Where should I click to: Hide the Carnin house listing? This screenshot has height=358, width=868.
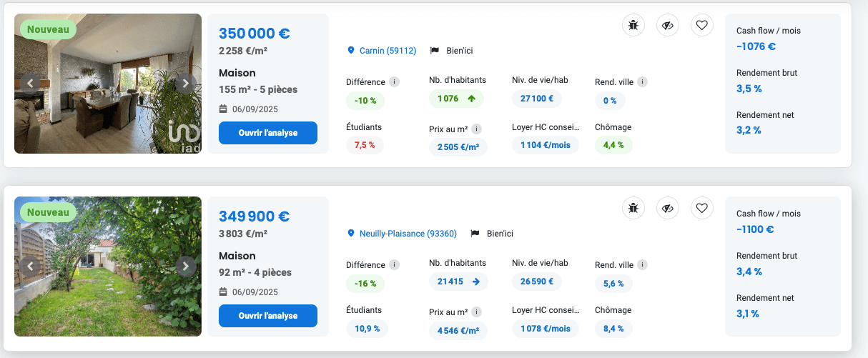click(x=668, y=26)
